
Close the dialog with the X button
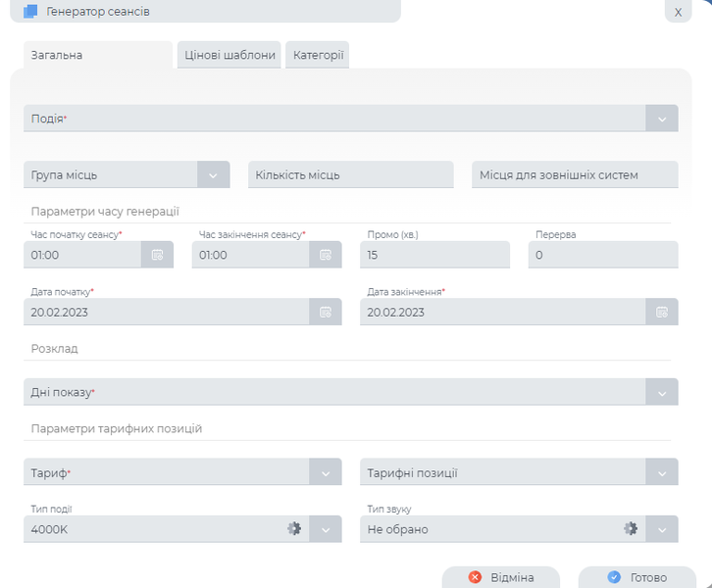pyautogui.click(x=678, y=12)
